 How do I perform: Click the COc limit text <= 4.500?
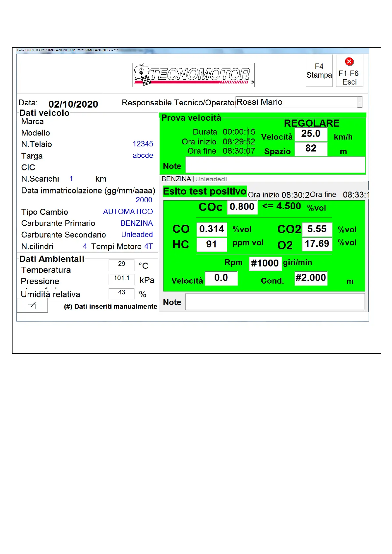pyautogui.click(x=282, y=206)
